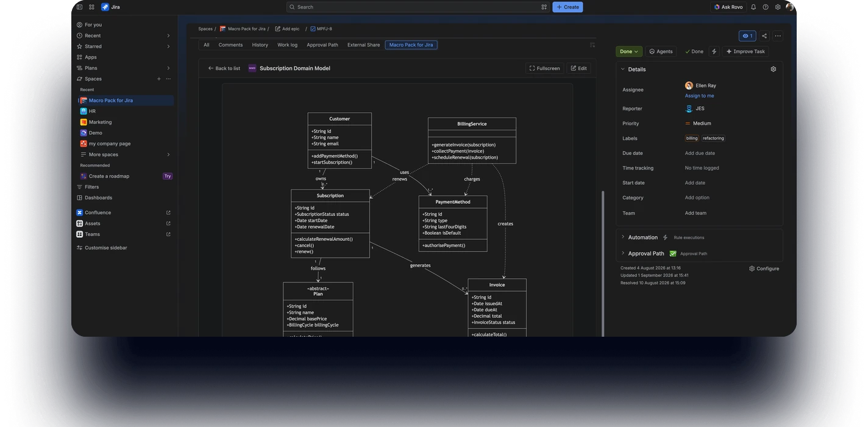Click the automation lightning bolt button
The image size is (868, 427).
tap(714, 51)
